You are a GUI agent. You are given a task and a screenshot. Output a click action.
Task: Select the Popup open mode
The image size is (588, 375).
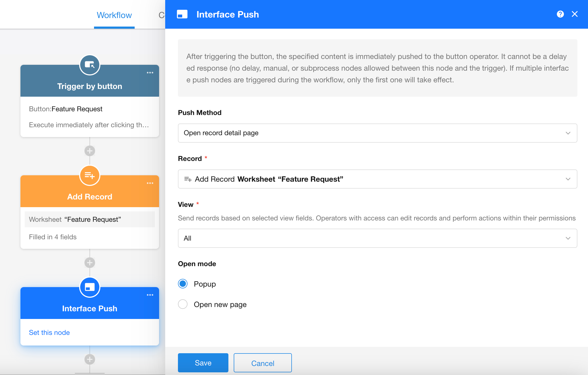[183, 284]
